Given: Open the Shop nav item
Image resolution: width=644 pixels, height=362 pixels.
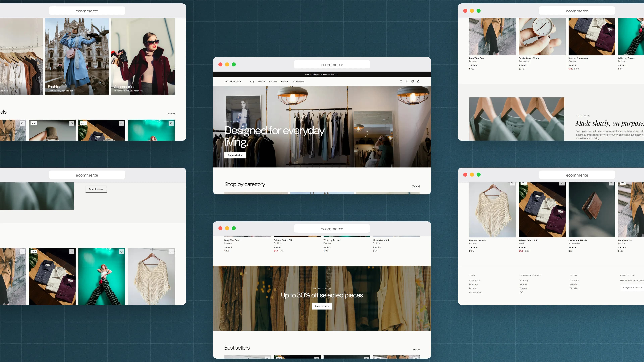Looking at the screenshot, I should pyautogui.click(x=252, y=81).
